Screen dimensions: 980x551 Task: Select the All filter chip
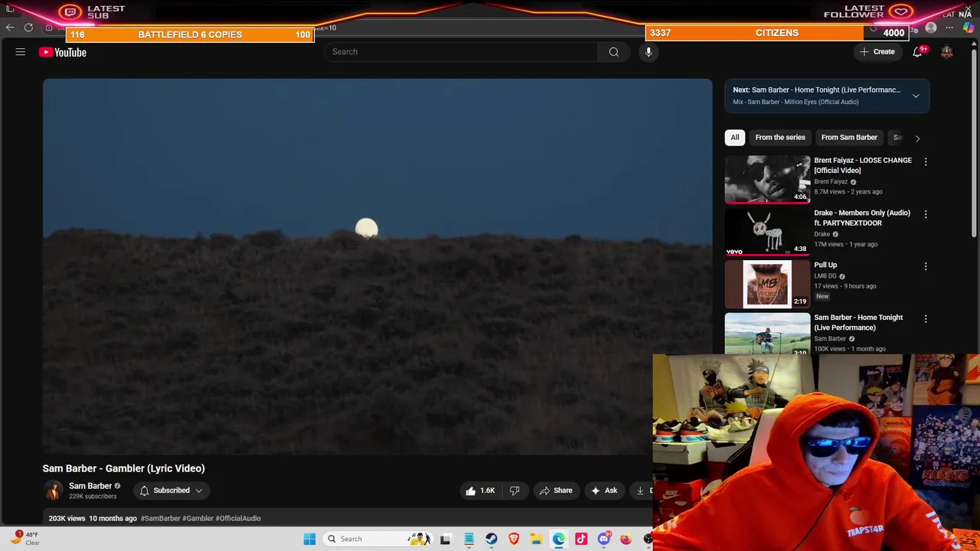click(735, 138)
